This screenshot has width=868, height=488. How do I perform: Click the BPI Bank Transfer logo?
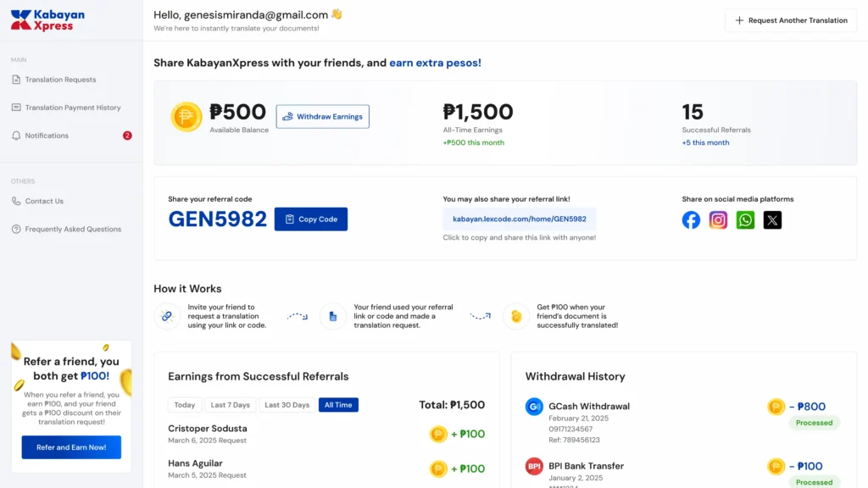tap(534, 466)
